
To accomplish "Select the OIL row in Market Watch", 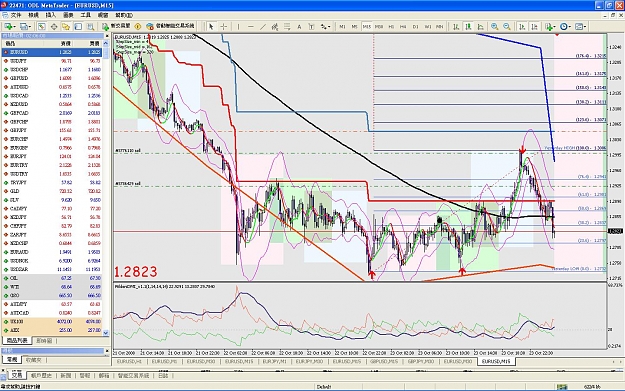I will [52, 278].
